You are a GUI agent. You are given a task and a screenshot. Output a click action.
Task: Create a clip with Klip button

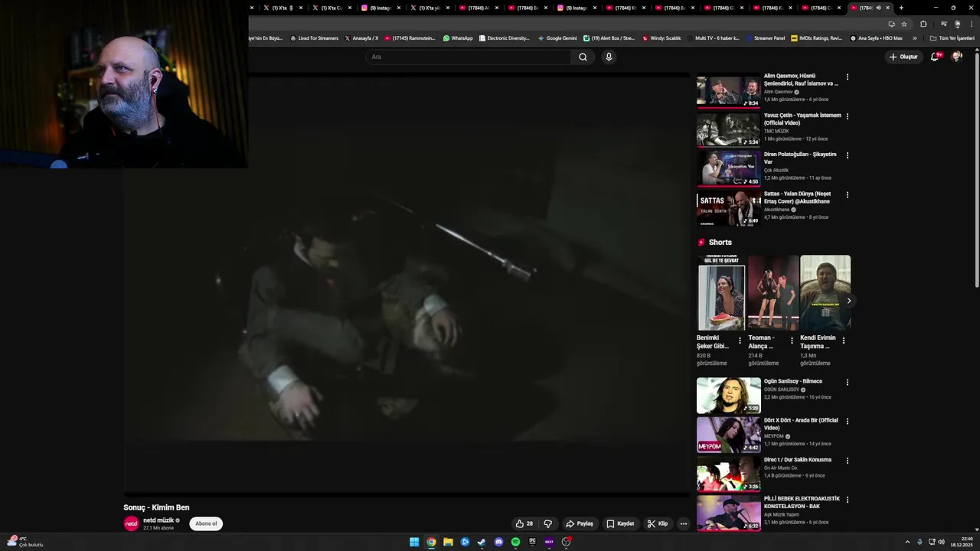658,523
